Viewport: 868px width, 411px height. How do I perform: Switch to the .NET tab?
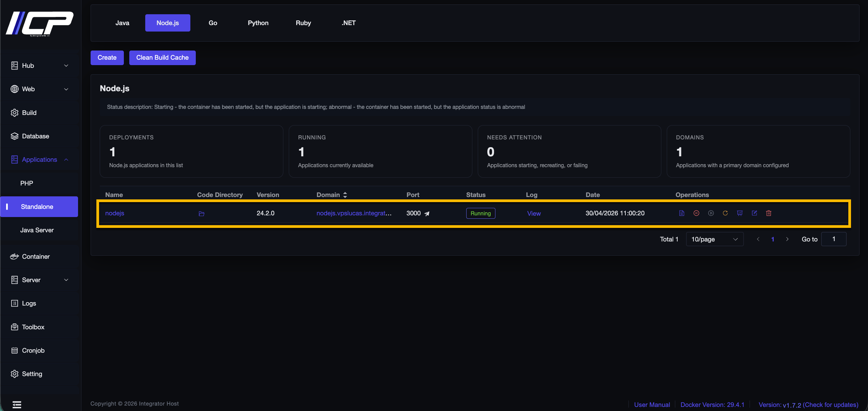coord(348,23)
